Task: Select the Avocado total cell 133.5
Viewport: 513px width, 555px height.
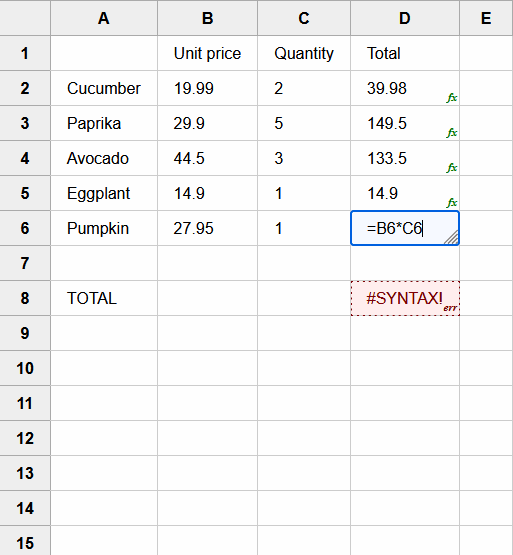Action: 405,158
